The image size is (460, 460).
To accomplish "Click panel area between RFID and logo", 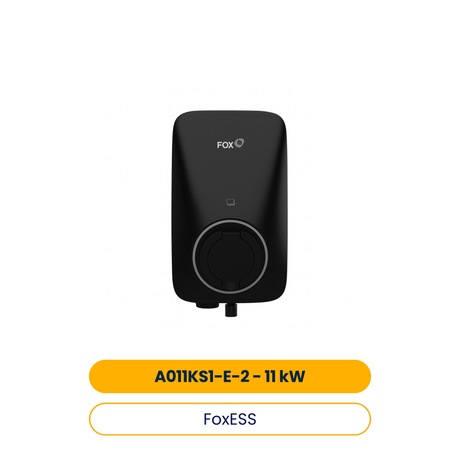I will tap(230, 173).
